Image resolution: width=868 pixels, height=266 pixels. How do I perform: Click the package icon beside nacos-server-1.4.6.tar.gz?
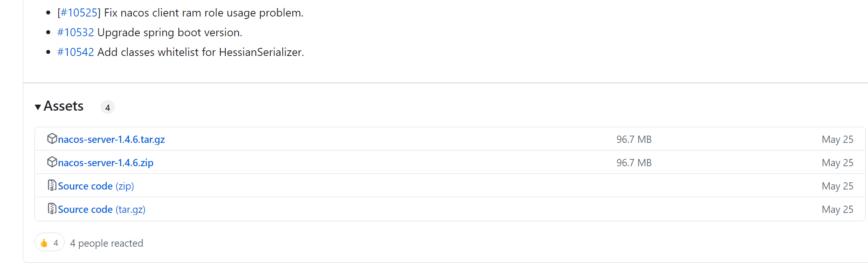52,138
